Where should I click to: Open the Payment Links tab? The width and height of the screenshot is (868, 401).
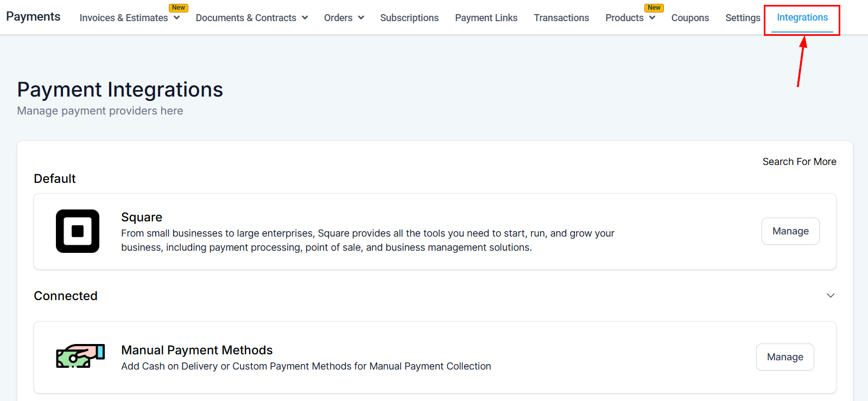pos(486,18)
